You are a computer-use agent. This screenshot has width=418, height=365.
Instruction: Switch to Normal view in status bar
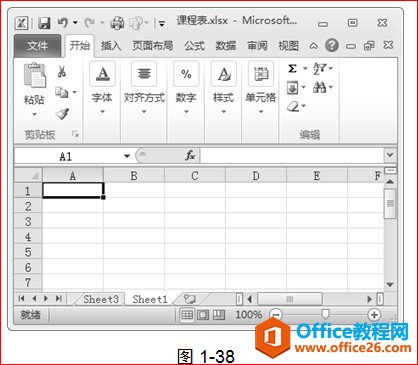click(x=187, y=315)
